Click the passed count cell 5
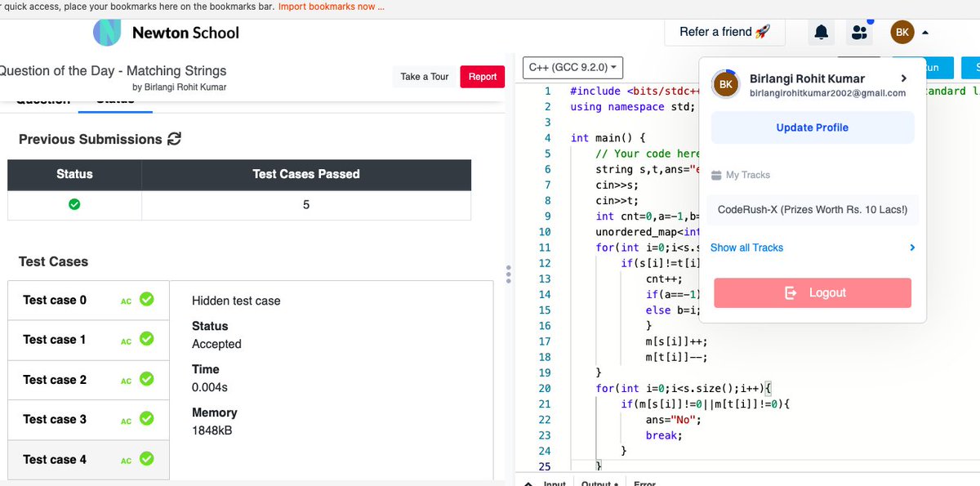The height and width of the screenshot is (486, 980). [x=306, y=205]
